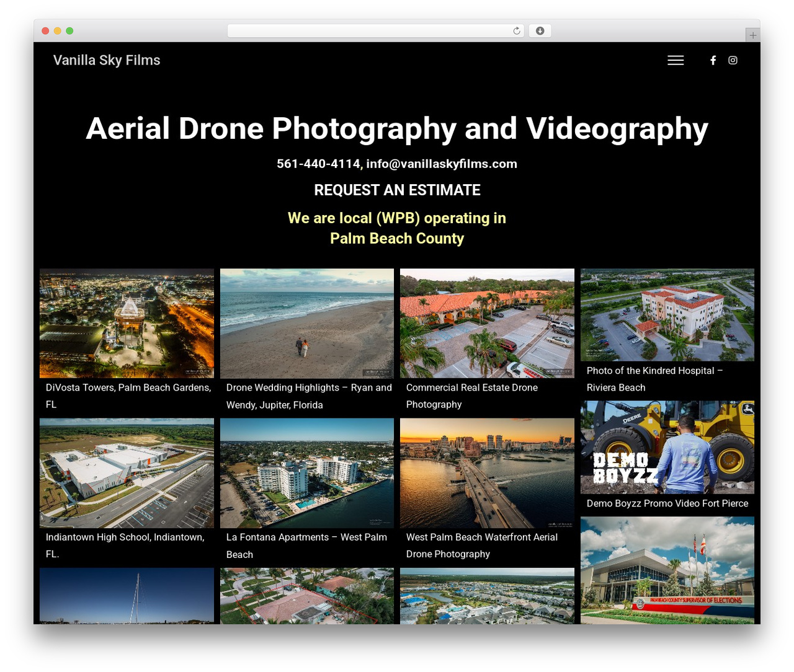Click 'Indiantown High School, Indiantown, FL.' caption
The width and height of the screenshot is (794, 672).
tap(125, 546)
